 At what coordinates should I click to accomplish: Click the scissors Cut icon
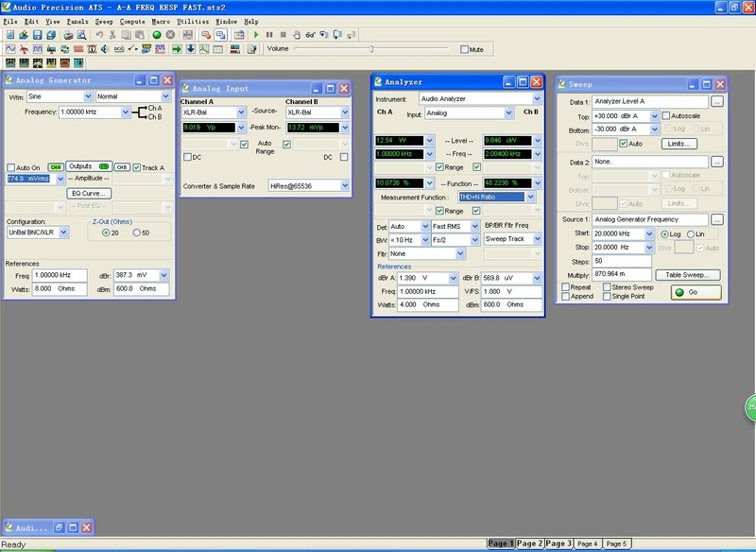(112, 35)
